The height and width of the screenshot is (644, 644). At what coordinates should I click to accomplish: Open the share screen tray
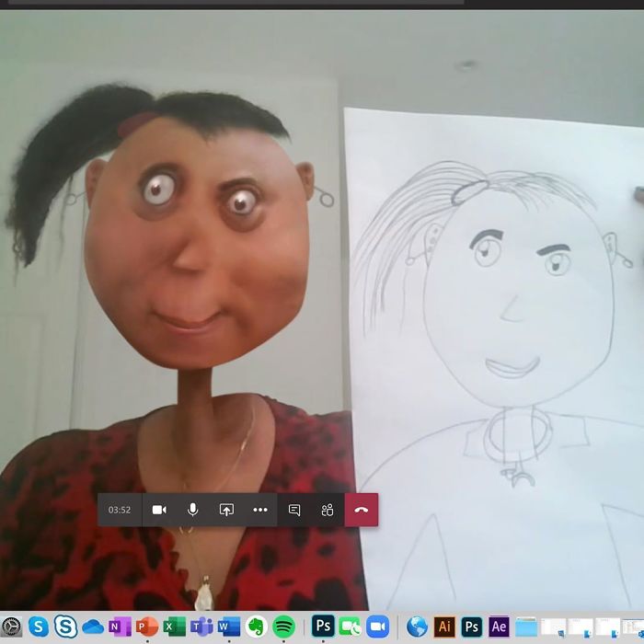coord(226,510)
